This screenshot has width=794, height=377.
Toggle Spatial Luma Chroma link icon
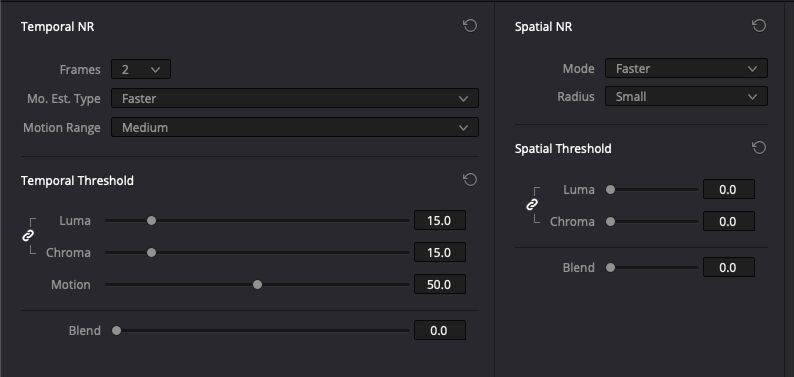tap(532, 204)
